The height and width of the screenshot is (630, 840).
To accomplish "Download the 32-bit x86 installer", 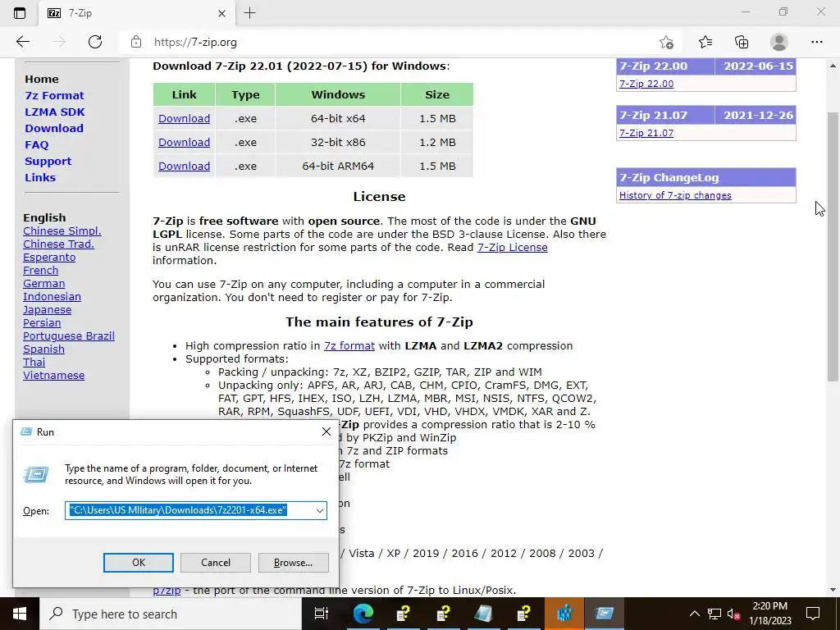I will [185, 142].
